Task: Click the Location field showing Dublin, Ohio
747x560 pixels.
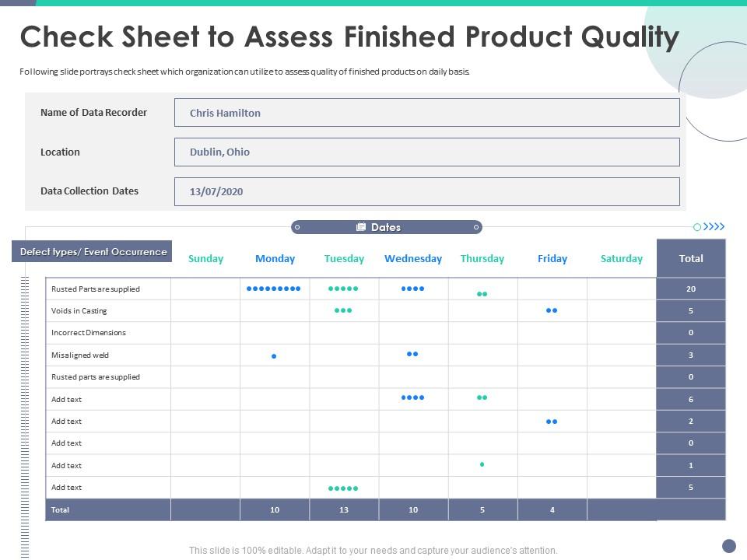Action: (426, 152)
